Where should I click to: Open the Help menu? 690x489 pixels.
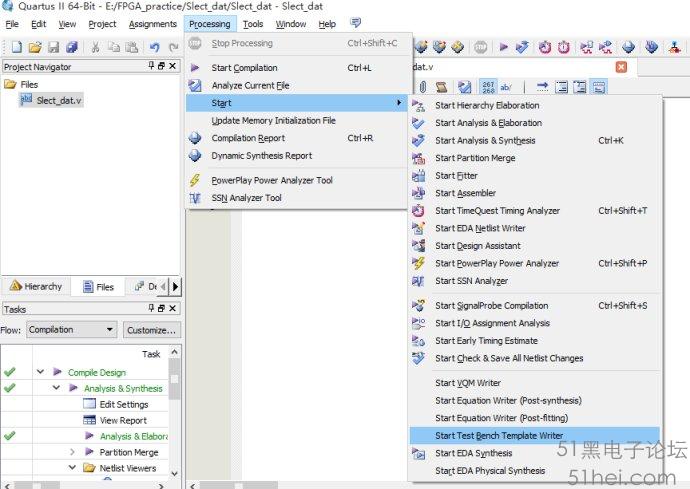point(327,24)
